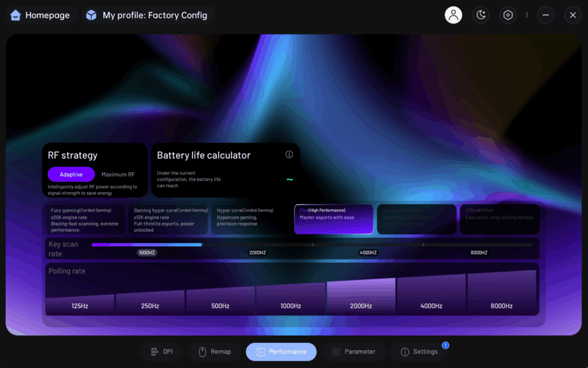Select Fire High Performance mode
Viewport: 588px width, 368px height.
click(x=334, y=219)
